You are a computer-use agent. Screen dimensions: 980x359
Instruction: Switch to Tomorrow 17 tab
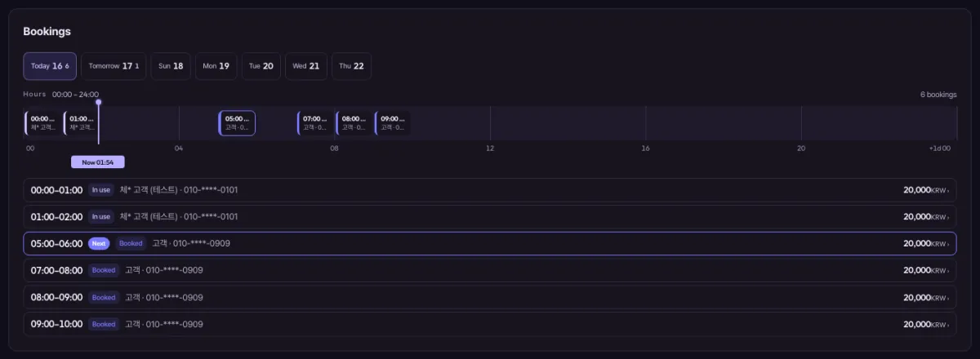(x=114, y=66)
